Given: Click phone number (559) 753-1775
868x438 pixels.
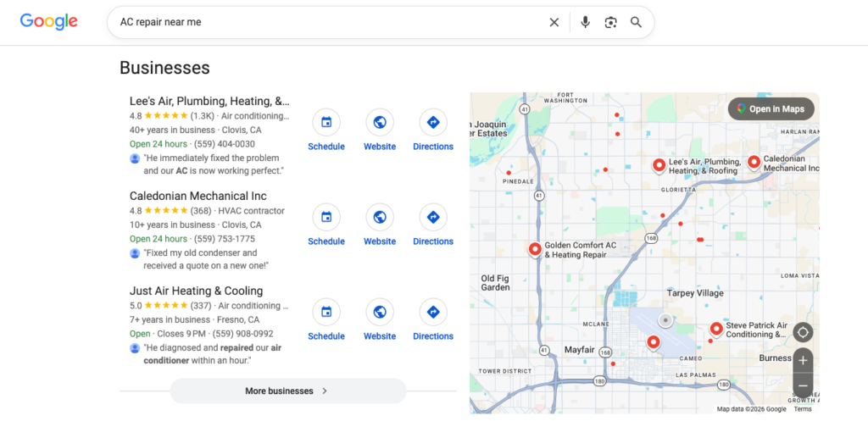Looking at the screenshot, I should point(224,239).
